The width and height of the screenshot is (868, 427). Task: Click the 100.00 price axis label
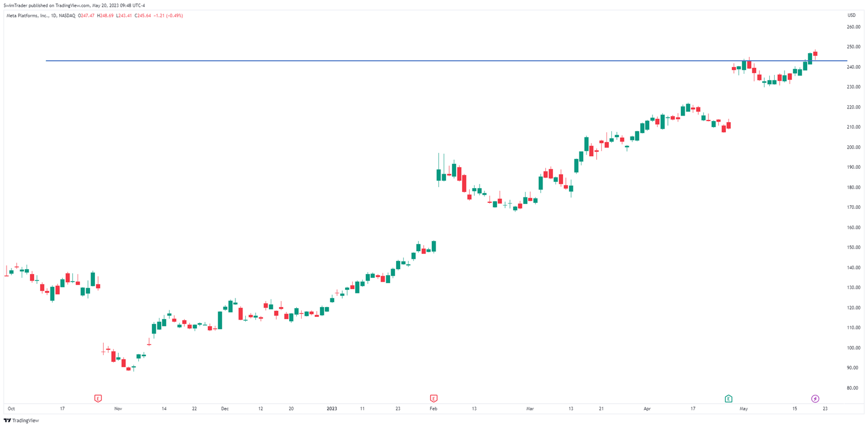[x=853, y=348]
